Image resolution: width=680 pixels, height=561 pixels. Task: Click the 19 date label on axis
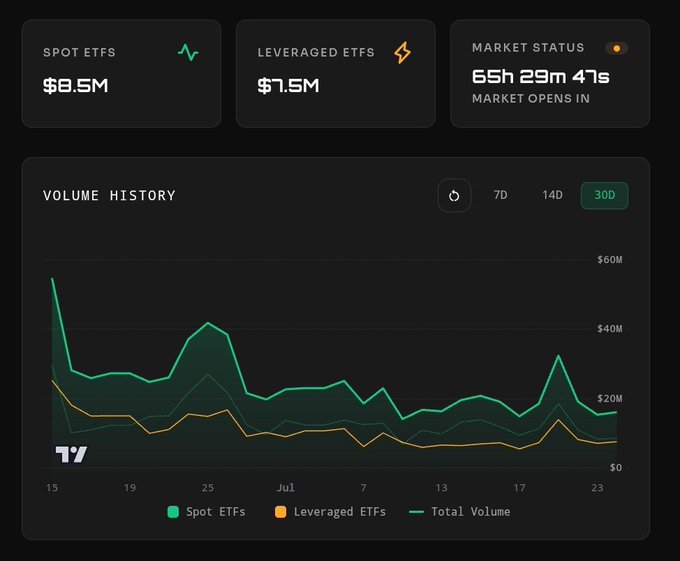tap(130, 488)
